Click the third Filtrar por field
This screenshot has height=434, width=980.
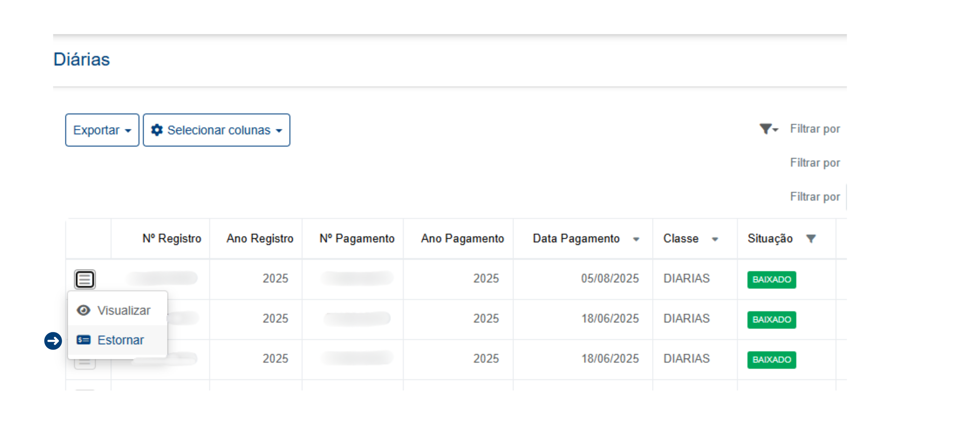coord(815,197)
